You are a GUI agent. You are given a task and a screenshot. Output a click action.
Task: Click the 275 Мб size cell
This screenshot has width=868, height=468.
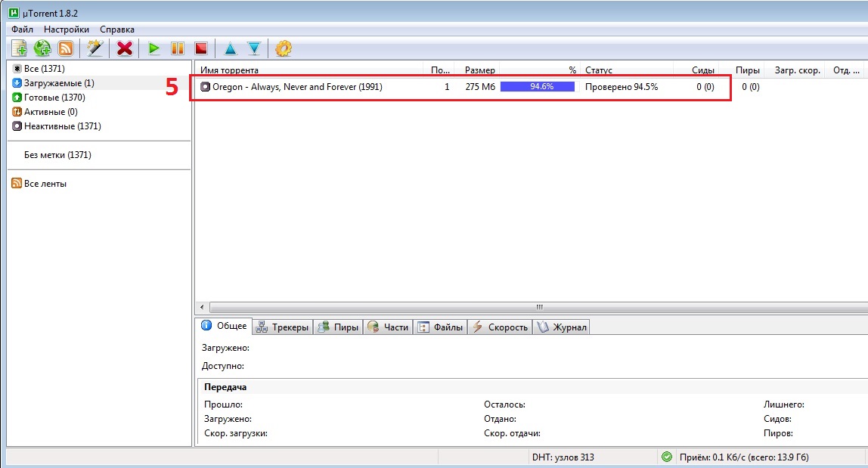click(481, 87)
